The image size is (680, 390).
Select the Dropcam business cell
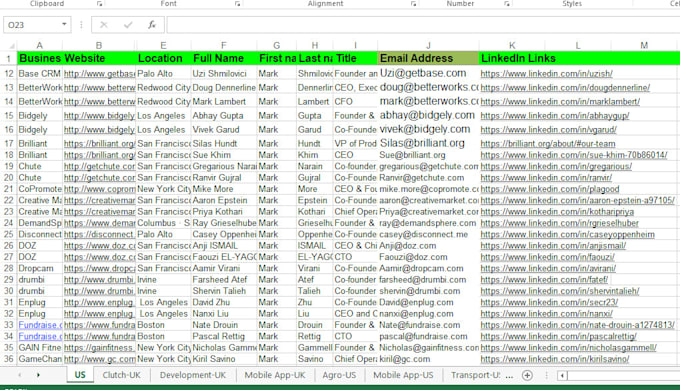coord(39,269)
